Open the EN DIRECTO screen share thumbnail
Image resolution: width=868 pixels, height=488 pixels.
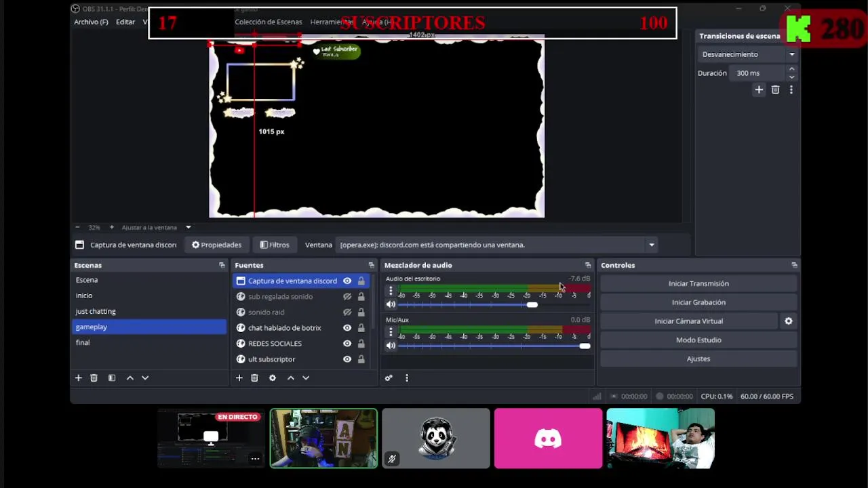(211, 439)
